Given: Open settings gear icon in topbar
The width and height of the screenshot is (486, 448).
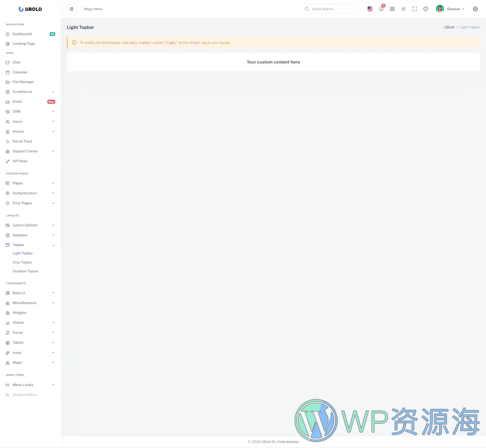Looking at the screenshot, I should click(475, 9).
